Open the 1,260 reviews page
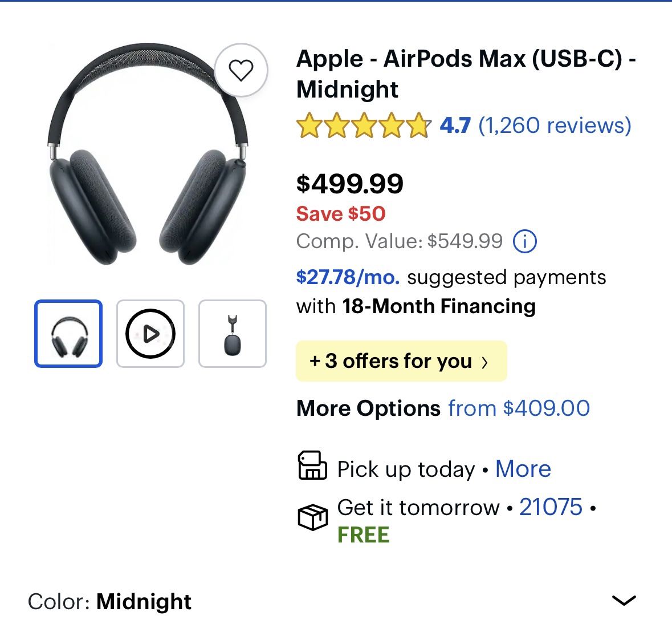Screen dimensions: 672x644 pyautogui.click(x=556, y=125)
